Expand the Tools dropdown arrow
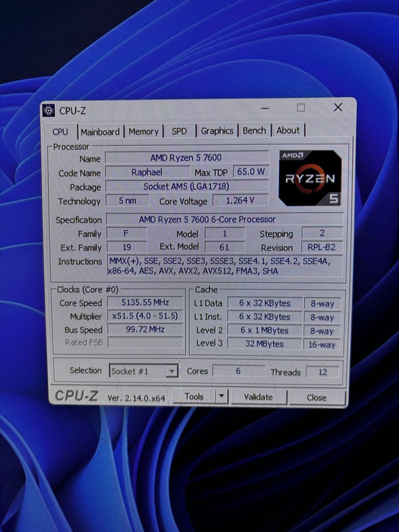Viewport: 399px width, 532px height. 221,396
